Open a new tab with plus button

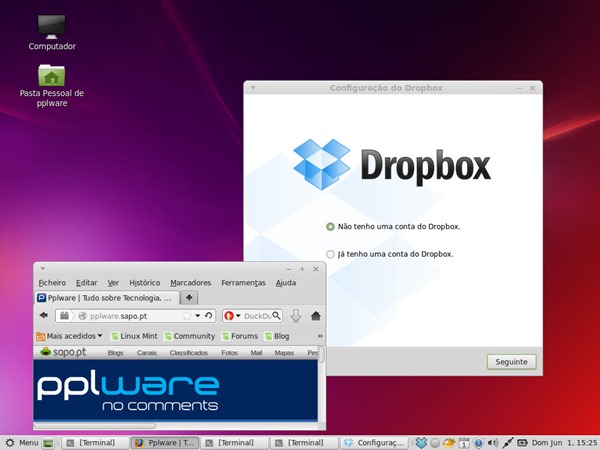(x=189, y=298)
